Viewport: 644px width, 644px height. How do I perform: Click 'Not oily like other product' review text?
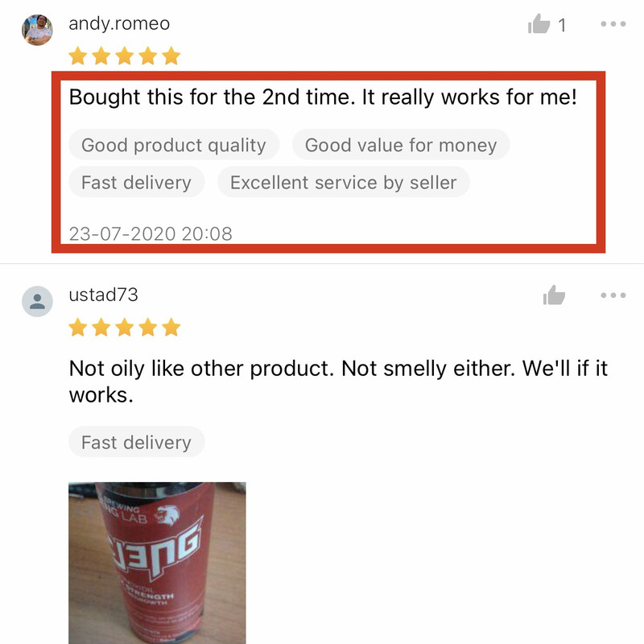[x=201, y=369]
